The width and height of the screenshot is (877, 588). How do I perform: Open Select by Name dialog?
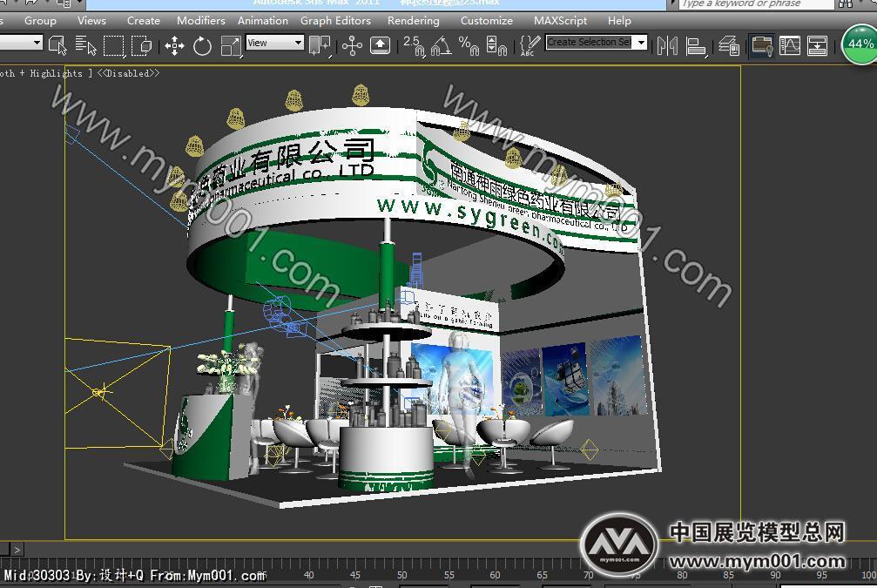pos(85,45)
